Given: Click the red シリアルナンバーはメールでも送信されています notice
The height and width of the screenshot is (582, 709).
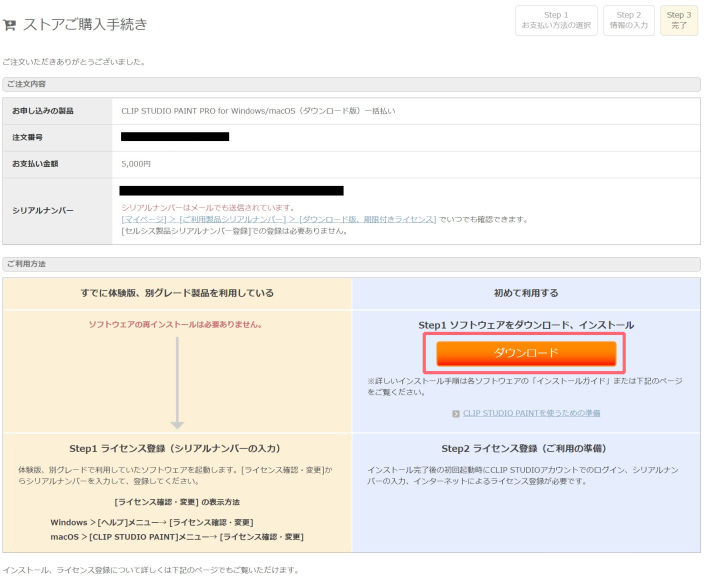Looking at the screenshot, I should pos(208,208).
